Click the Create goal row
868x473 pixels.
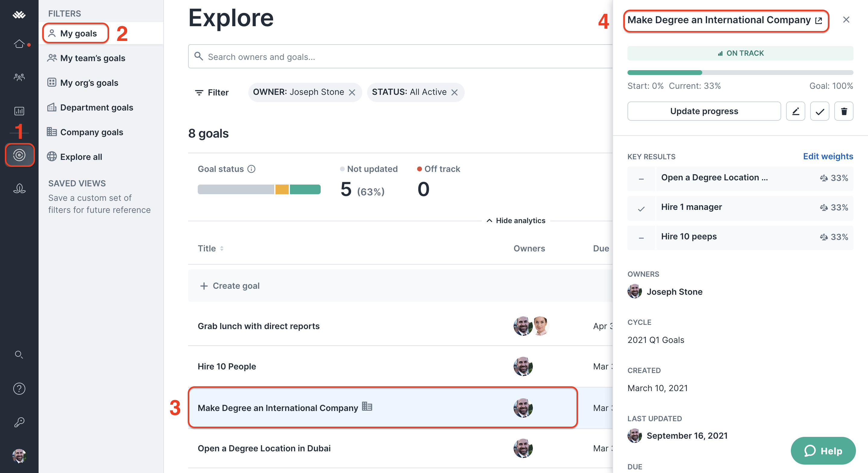click(x=400, y=285)
